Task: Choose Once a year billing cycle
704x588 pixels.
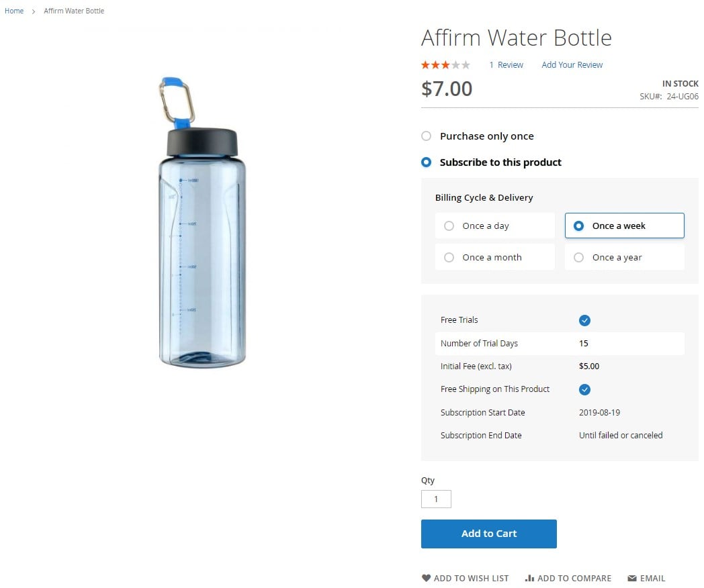Action: [x=624, y=258]
